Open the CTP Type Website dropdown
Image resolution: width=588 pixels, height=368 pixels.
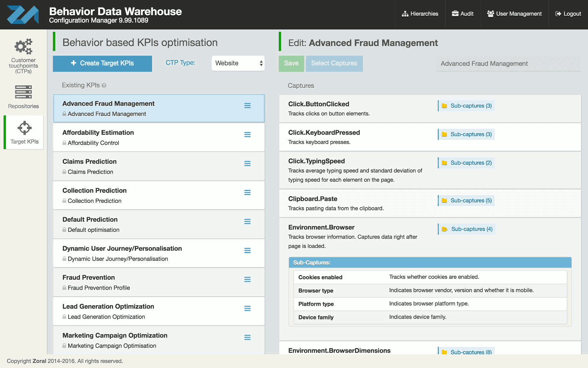pos(238,63)
